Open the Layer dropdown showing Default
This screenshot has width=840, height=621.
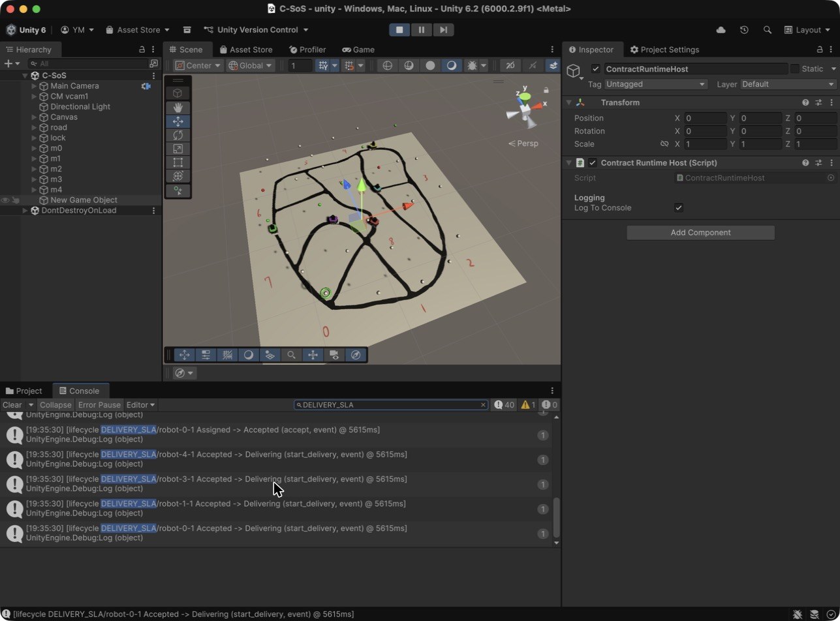click(788, 84)
